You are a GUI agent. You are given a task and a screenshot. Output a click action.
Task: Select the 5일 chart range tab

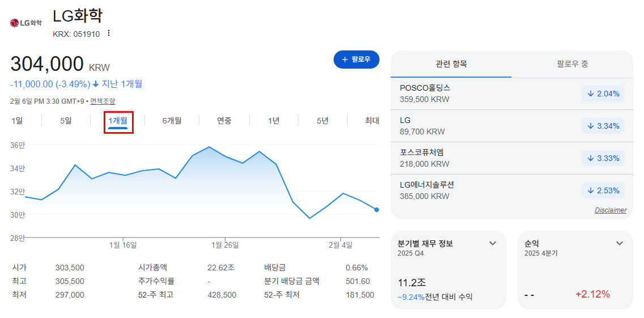(66, 121)
